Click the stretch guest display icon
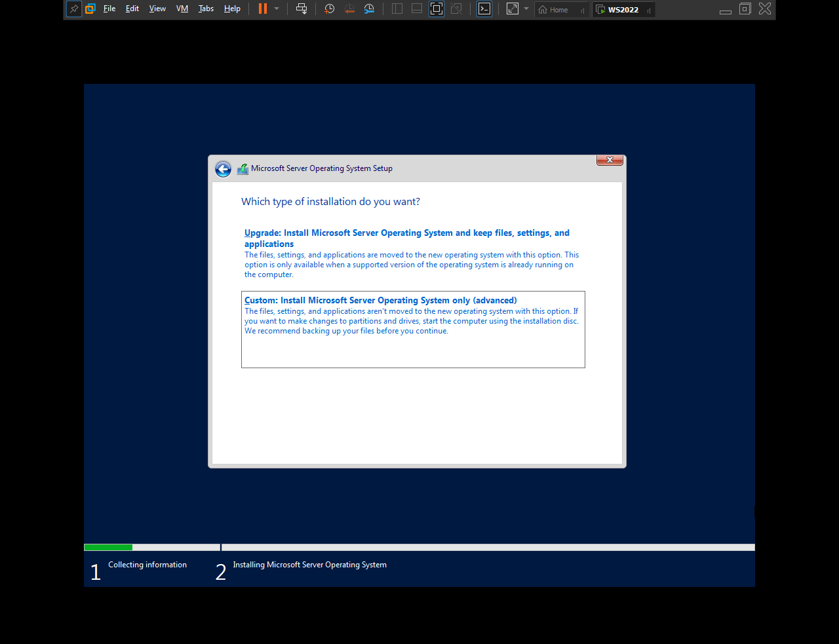This screenshot has height=644, width=839. tap(513, 9)
